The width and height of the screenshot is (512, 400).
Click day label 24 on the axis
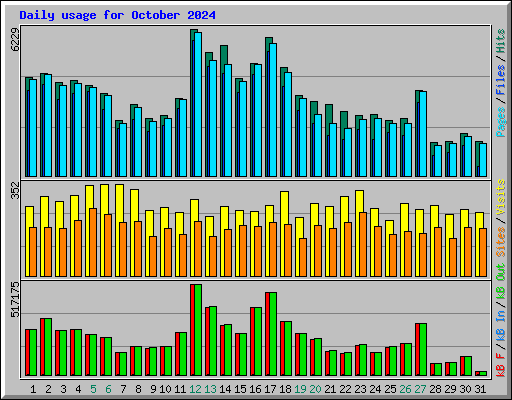[x=375, y=389]
